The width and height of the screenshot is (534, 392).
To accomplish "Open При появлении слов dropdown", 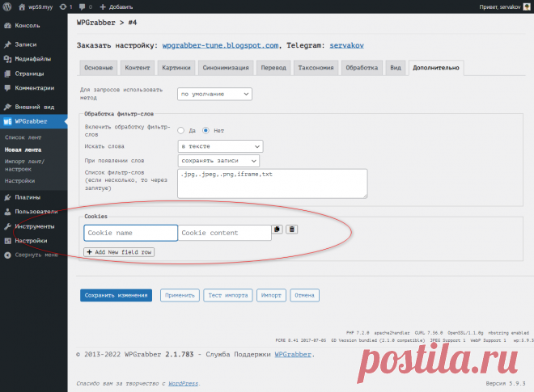I will 218,161.
